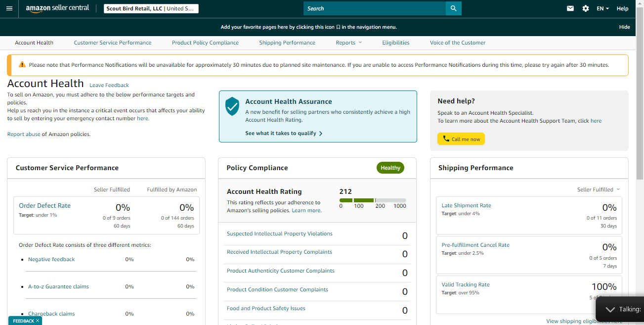
Task: Click the search magnifier button
Action: point(453,8)
